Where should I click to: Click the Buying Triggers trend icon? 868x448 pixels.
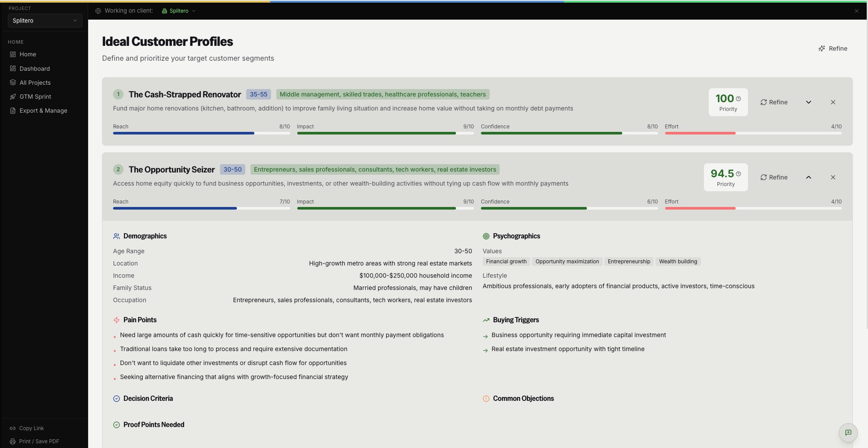pyautogui.click(x=486, y=320)
